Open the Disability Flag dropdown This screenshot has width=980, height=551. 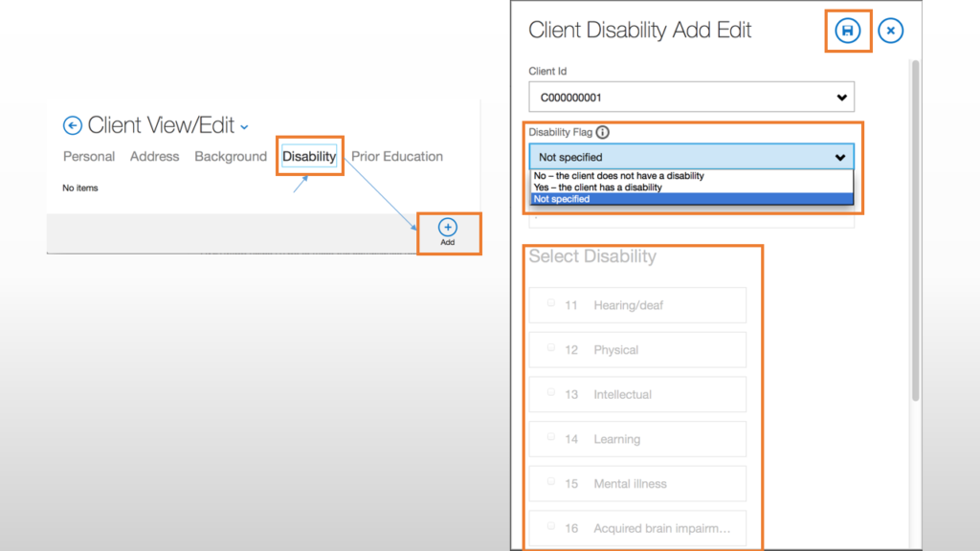[691, 157]
